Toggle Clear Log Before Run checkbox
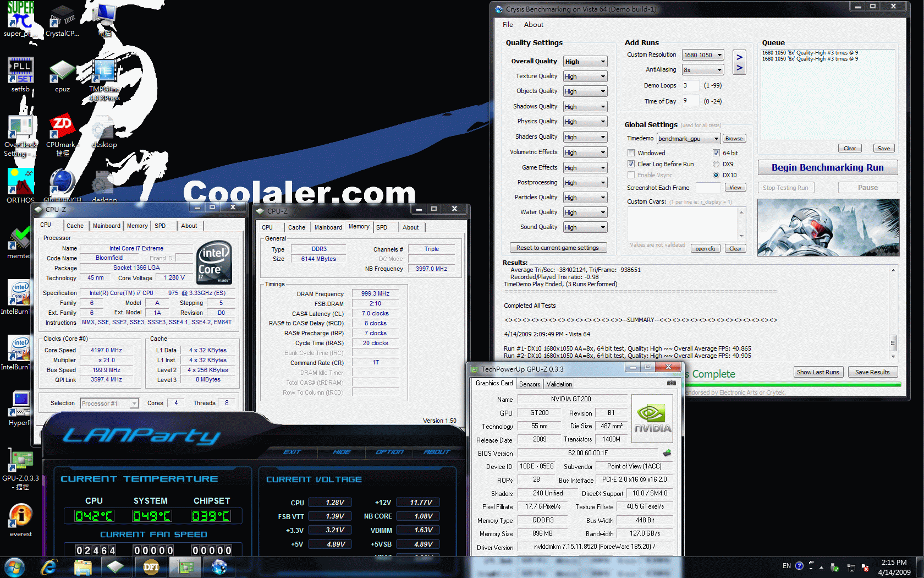This screenshot has width=924, height=578. tap(631, 164)
